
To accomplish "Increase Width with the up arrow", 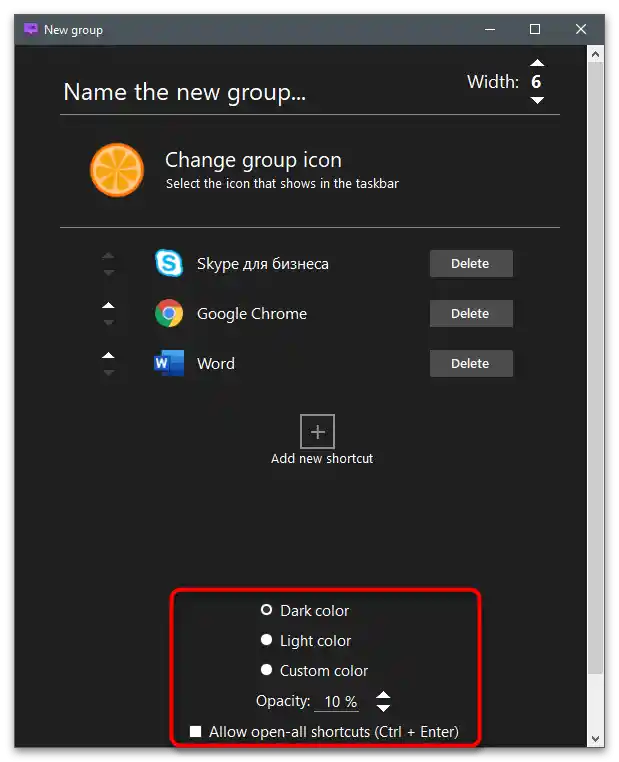I will coord(537,63).
